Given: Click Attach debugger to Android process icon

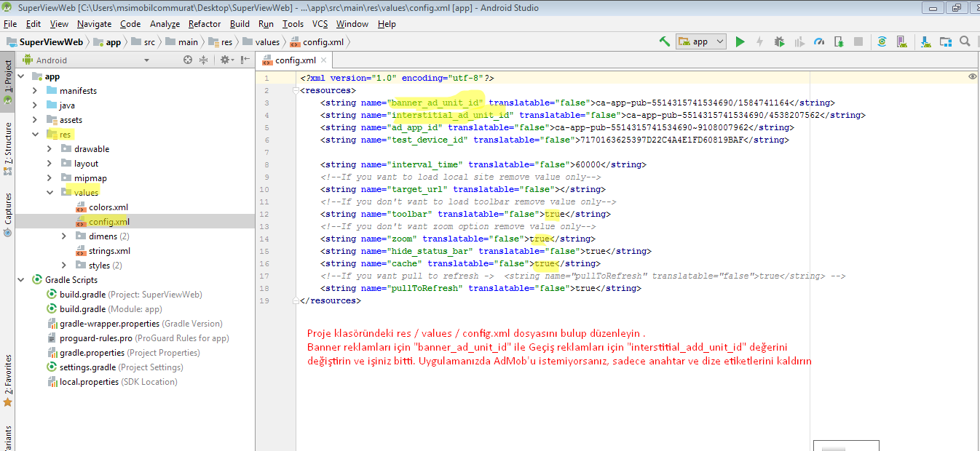Looking at the screenshot, I should (x=839, y=41).
